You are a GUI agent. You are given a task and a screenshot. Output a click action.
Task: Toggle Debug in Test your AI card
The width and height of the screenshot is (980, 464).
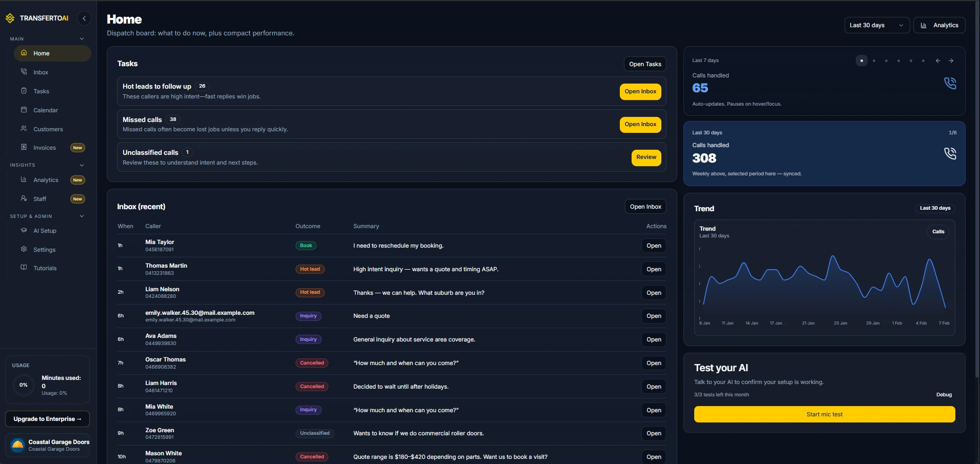(944, 395)
